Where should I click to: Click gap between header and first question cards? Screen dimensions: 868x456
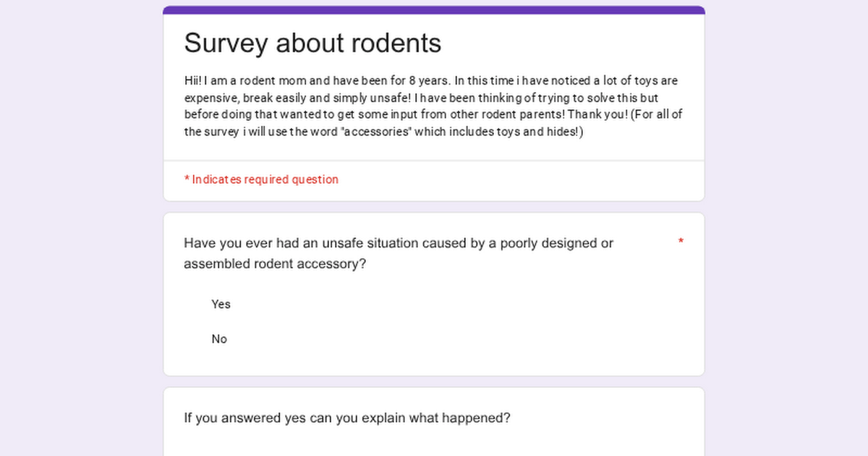434,207
